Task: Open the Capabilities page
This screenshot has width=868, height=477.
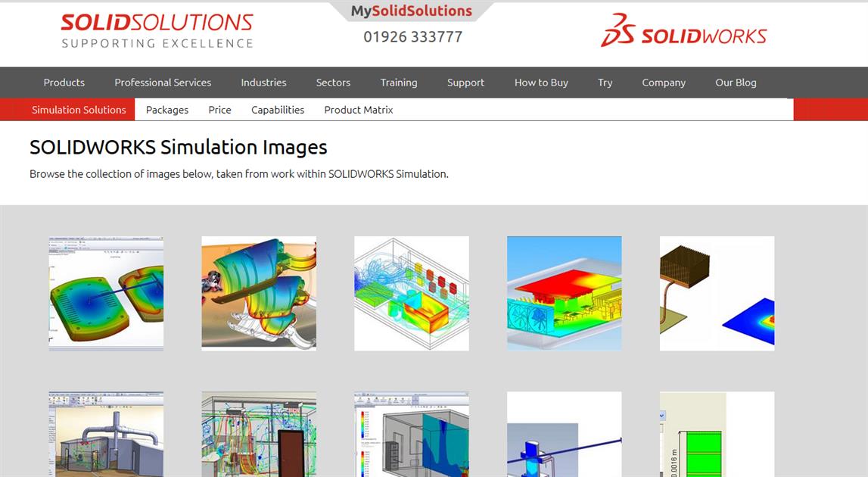Action: pyautogui.click(x=278, y=110)
